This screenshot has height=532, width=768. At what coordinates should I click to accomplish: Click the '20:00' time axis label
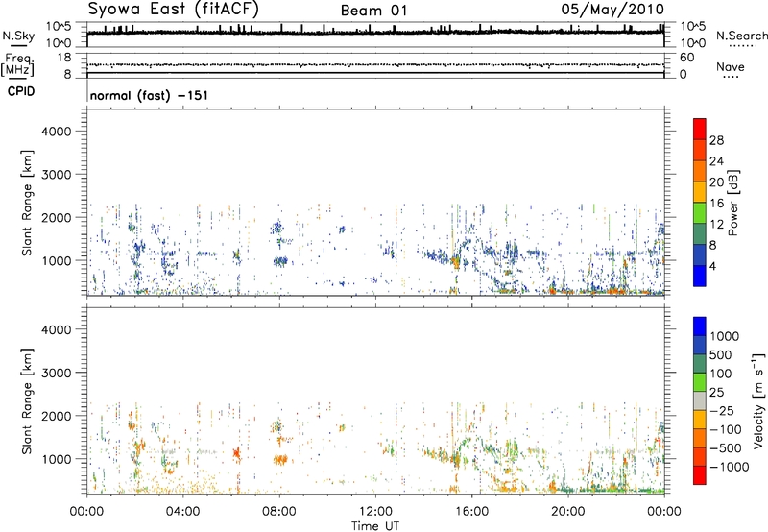click(568, 512)
